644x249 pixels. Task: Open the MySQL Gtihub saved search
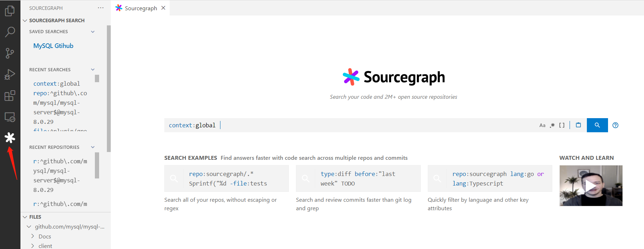coord(53,46)
